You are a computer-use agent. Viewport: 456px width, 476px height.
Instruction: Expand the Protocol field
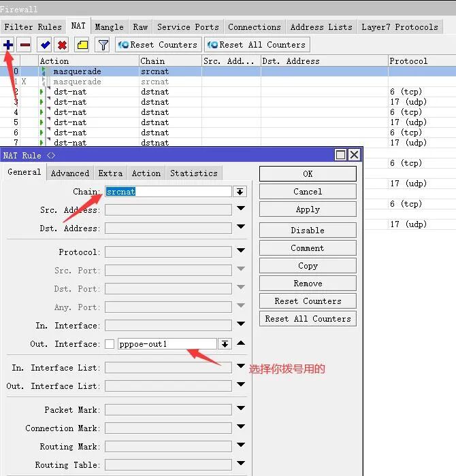tap(241, 250)
